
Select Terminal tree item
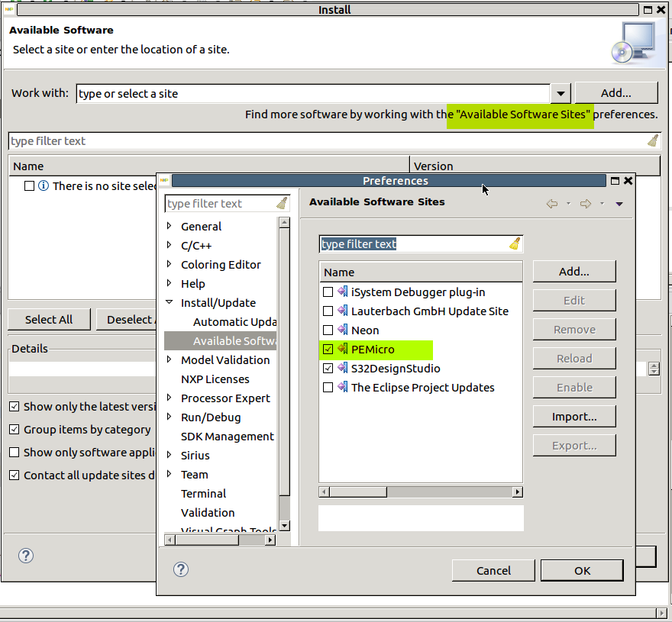pos(204,494)
